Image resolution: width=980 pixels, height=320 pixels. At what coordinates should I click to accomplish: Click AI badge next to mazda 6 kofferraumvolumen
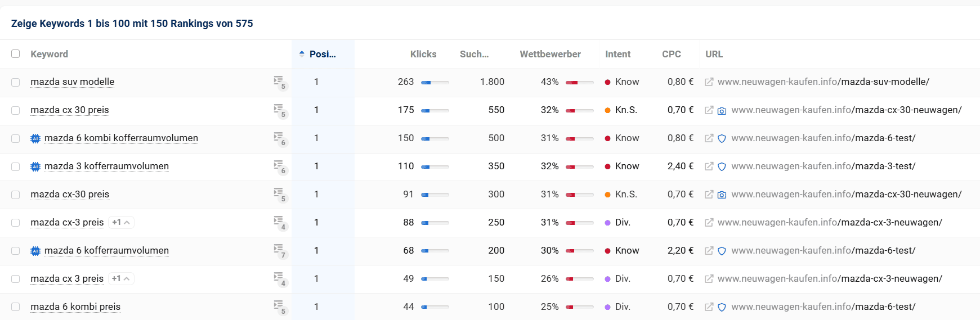(35, 251)
